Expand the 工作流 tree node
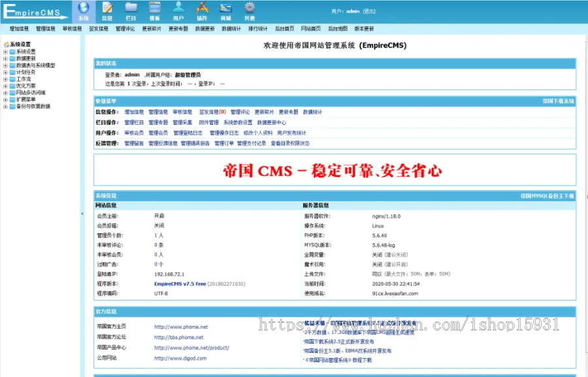The width and height of the screenshot is (588, 377). tap(5, 79)
